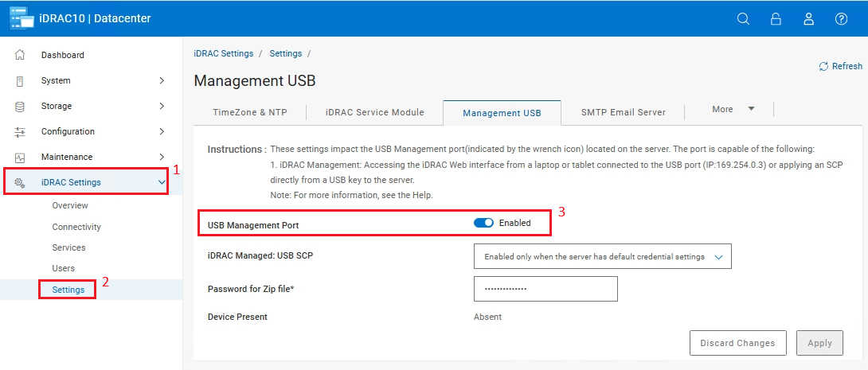Open help question mark icon
868x370 pixels.
click(x=842, y=19)
